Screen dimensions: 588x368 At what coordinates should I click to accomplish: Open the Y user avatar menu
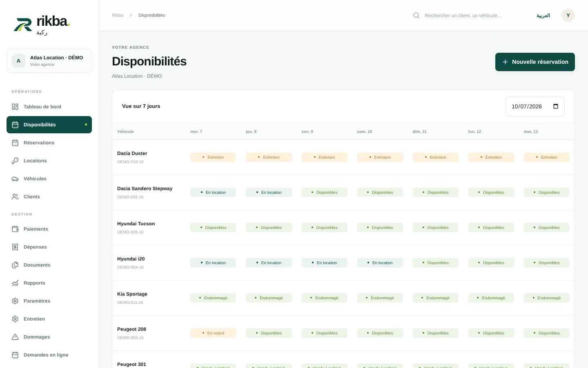pos(568,16)
